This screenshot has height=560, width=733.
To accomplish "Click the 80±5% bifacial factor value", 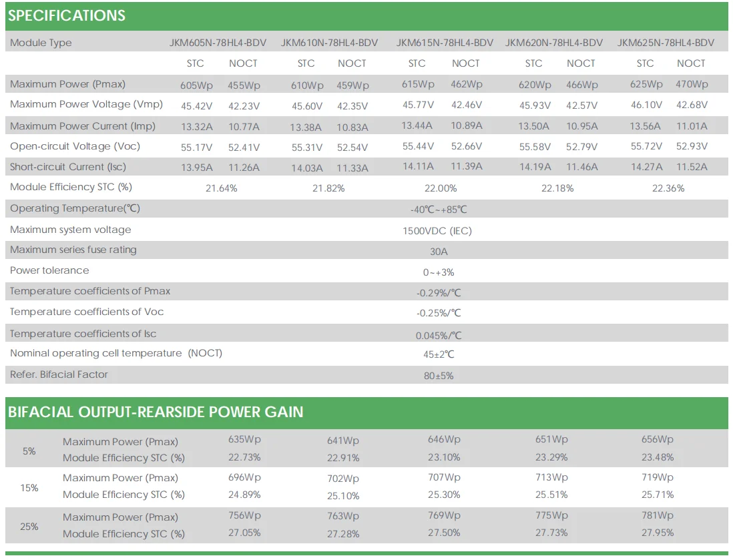I will 438,376.
